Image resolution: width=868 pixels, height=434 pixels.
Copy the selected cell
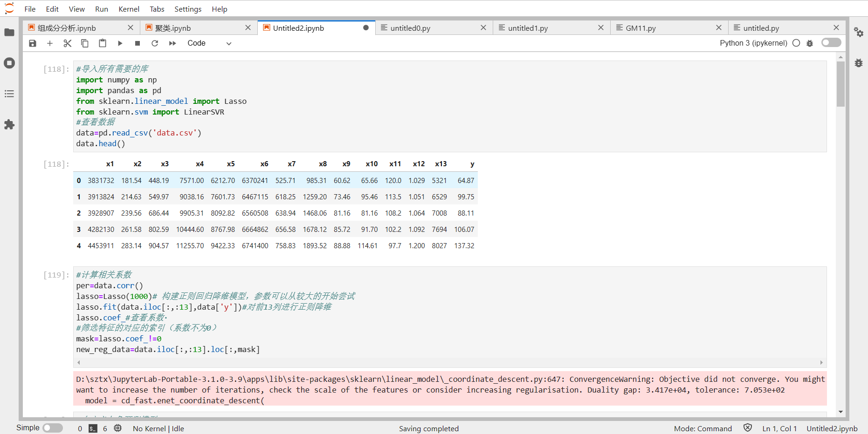[85, 43]
